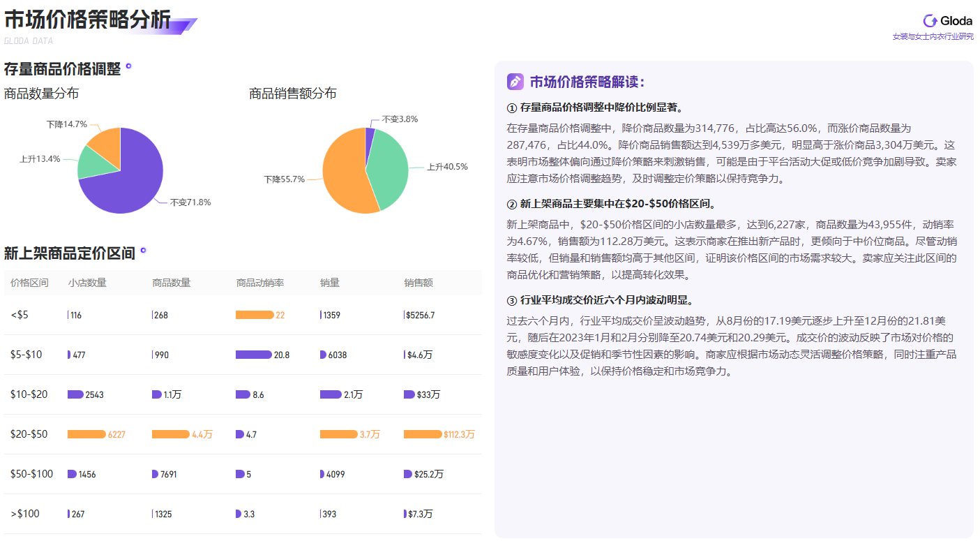Click the 商品销售额分布 chart title
Screen dimensions: 980x541
tap(290, 93)
